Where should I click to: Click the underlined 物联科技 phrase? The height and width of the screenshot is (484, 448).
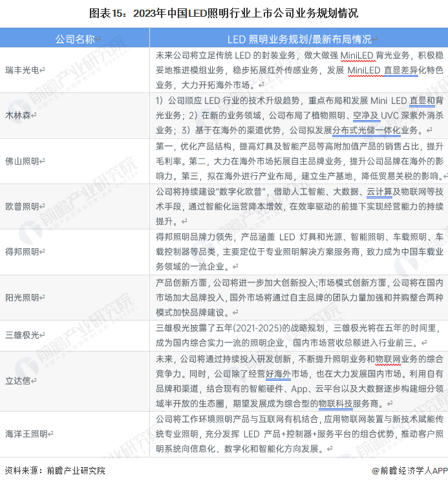(x=336, y=403)
